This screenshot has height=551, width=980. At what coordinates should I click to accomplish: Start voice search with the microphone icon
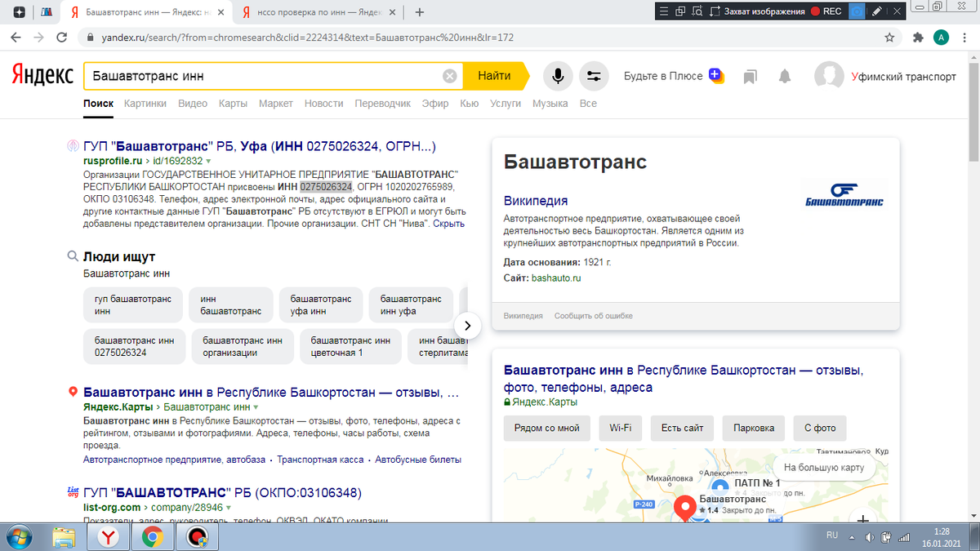coord(558,76)
